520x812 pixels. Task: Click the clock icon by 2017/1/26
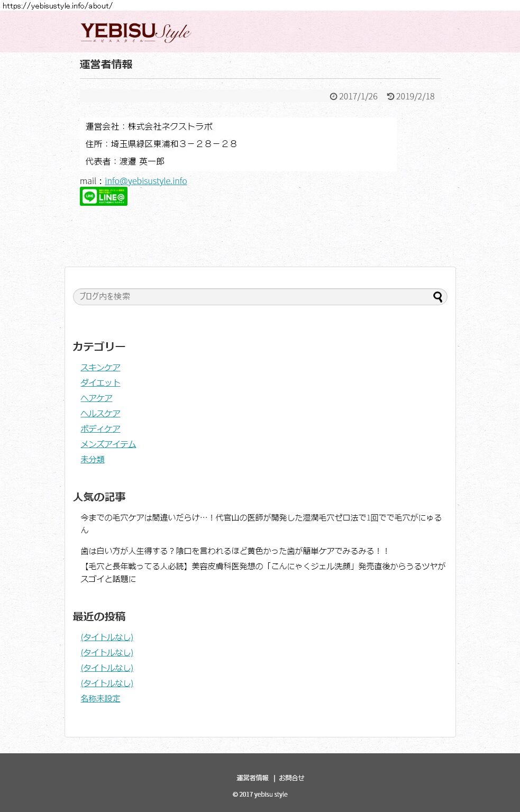(x=333, y=96)
